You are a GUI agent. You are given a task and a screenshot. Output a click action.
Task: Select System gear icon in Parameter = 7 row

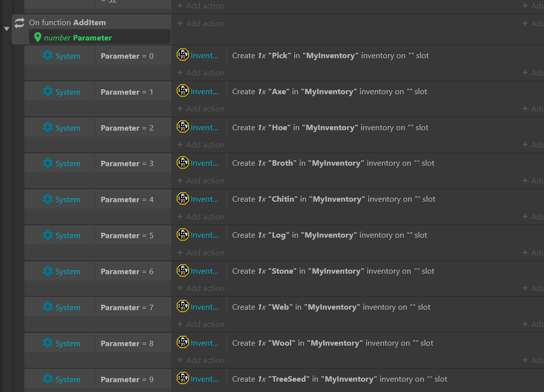(x=47, y=307)
